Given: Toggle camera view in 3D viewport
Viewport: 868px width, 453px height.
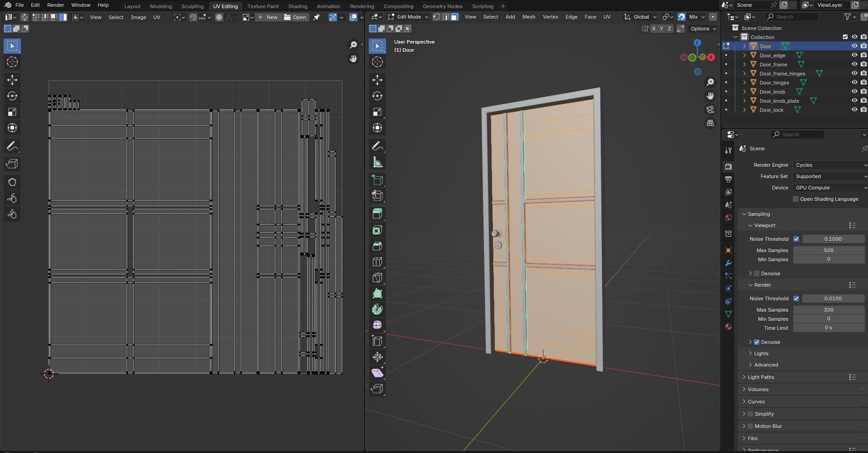Looking at the screenshot, I should click(x=710, y=110).
